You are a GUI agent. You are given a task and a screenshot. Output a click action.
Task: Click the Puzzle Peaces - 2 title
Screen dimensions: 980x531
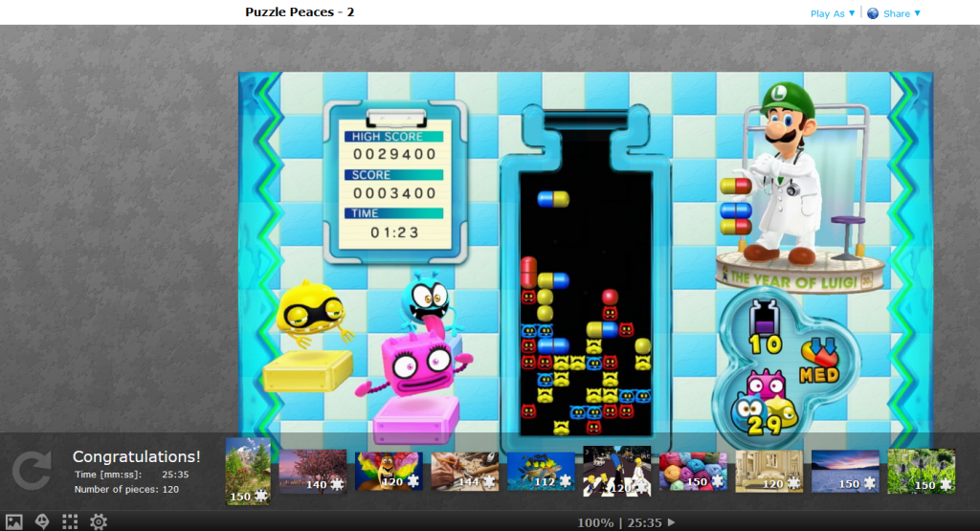(300, 11)
